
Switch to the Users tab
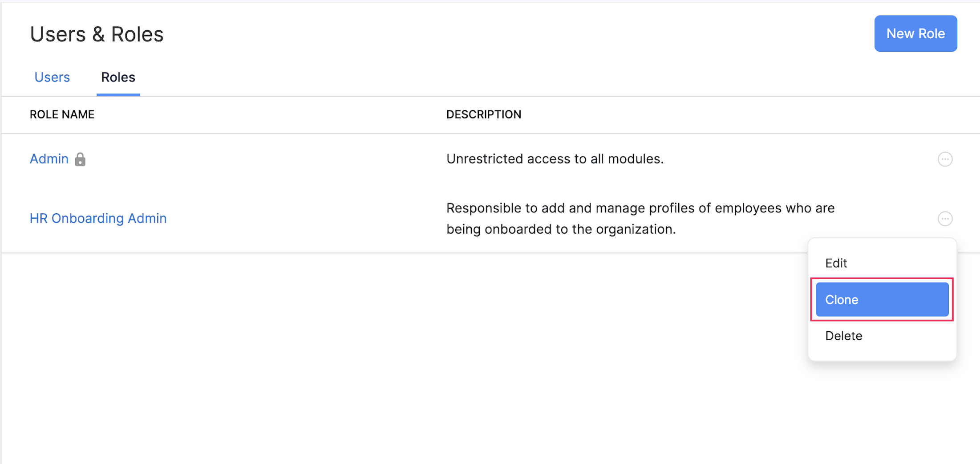pyautogui.click(x=52, y=77)
